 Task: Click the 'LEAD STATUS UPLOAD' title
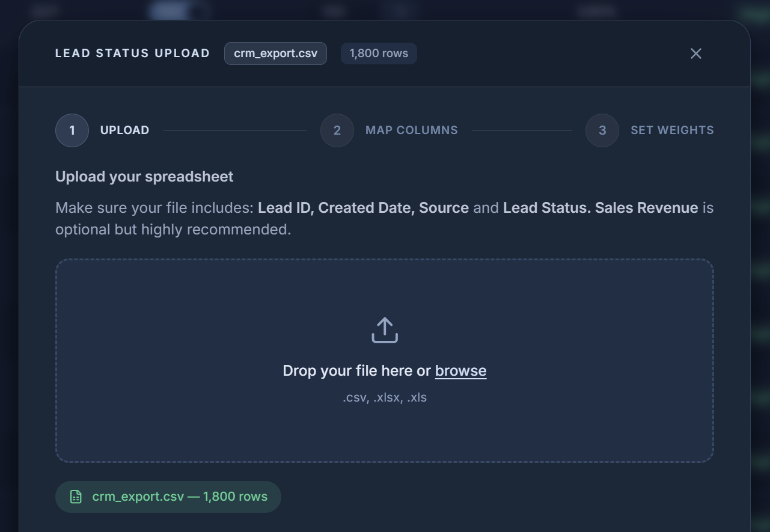[133, 54]
